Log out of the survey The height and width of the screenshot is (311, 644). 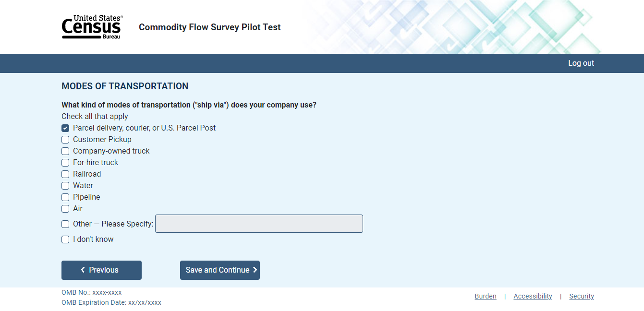tap(581, 63)
